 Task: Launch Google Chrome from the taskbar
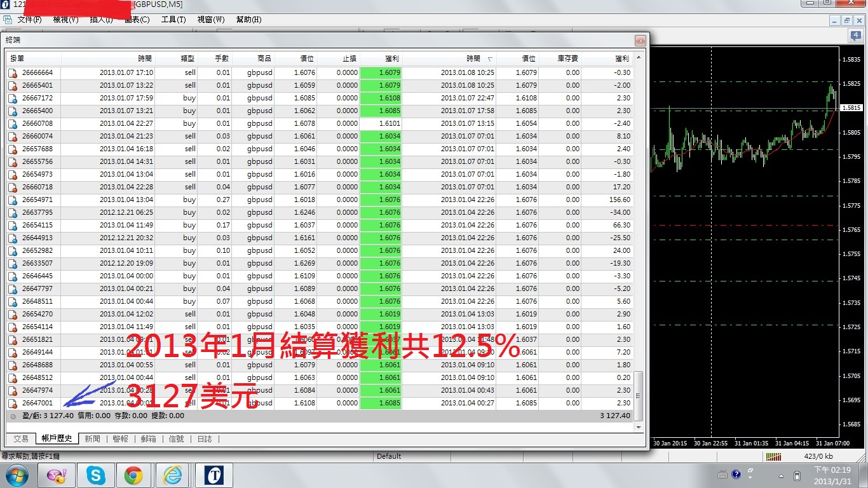click(x=133, y=475)
